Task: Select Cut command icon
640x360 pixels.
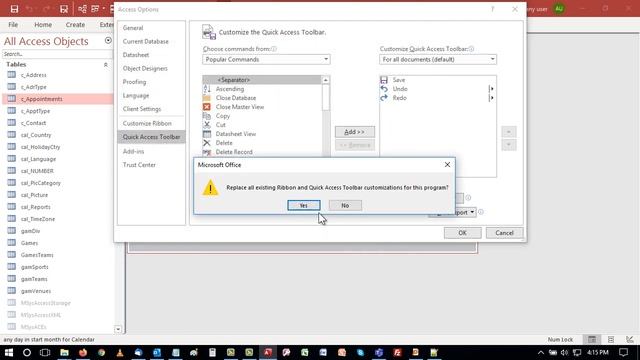Action: [207, 125]
